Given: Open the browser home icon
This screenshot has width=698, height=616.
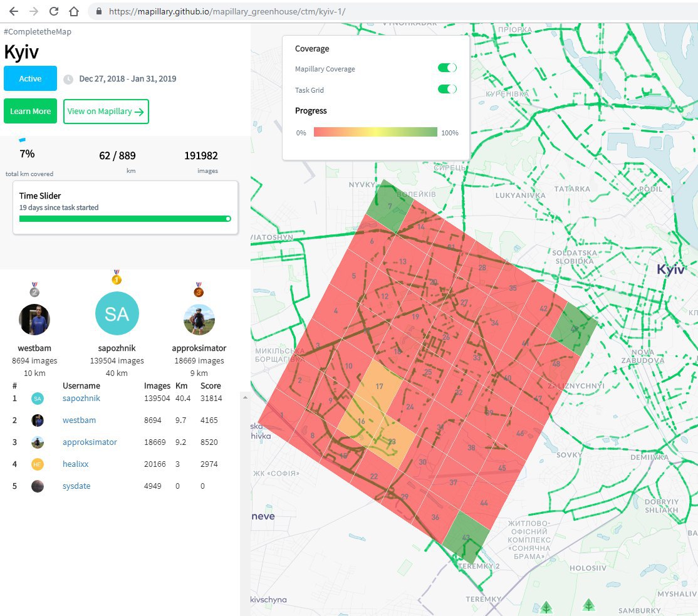Looking at the screenshot, I should tap(74, 11).
